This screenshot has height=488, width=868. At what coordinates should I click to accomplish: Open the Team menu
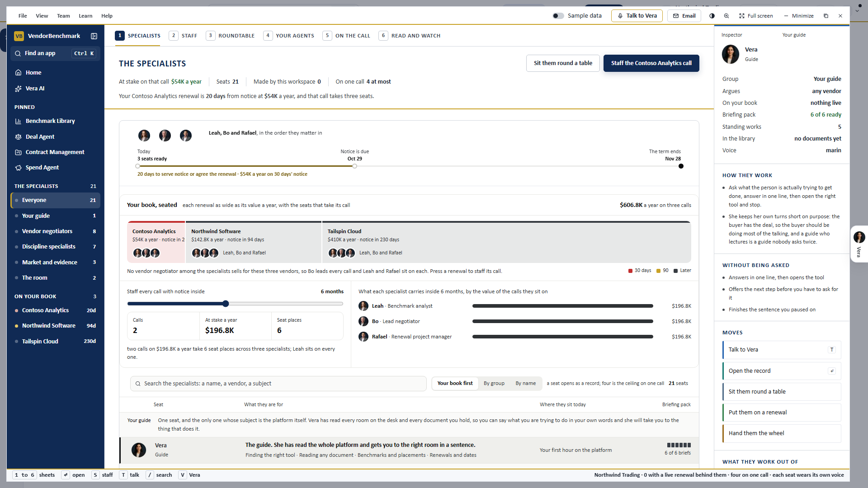pyautogui.click(x=63, y=16)
